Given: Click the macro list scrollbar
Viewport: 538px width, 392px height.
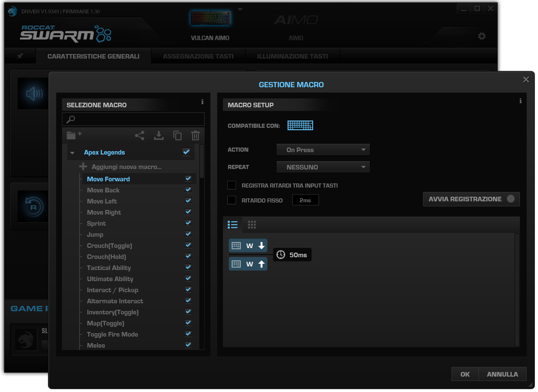Looking at the screenshot, I should [202, 161].
